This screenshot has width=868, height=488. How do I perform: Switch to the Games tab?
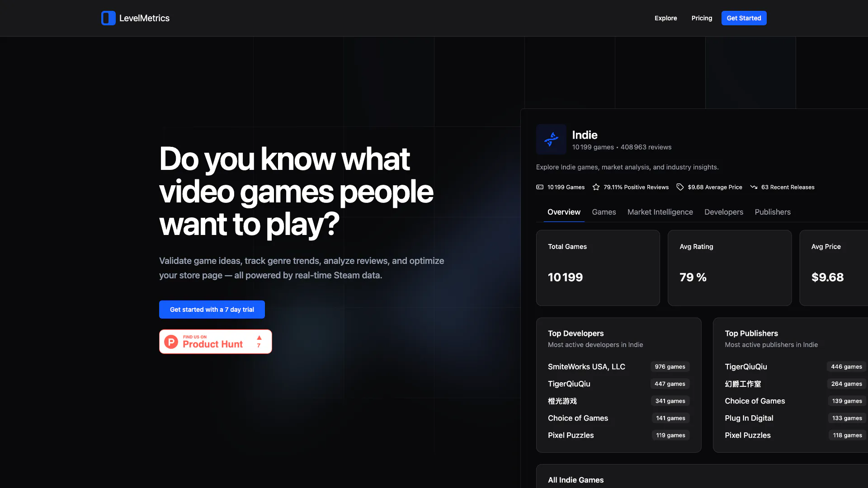click(604, 212)
